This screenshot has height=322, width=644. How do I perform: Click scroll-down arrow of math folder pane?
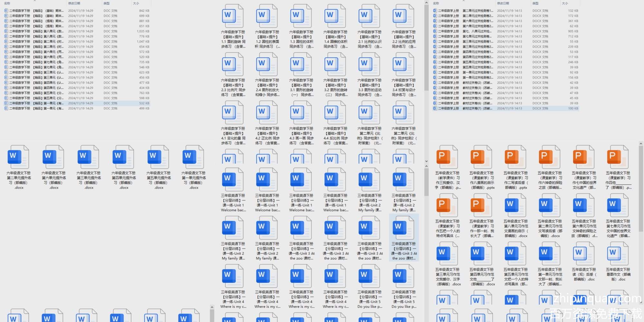(x=426, y=161)
